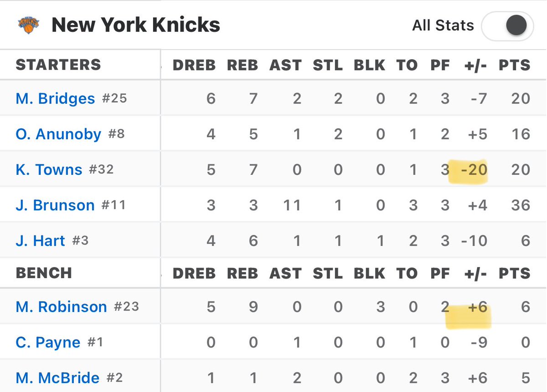
Task: Click the bench BLK column header
Action: pyautogui.click(x=369, y=273)
